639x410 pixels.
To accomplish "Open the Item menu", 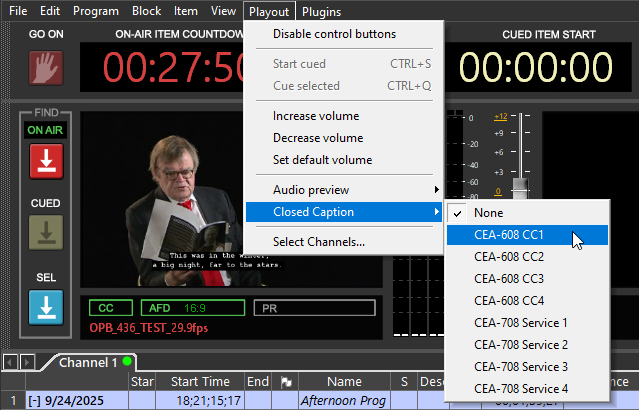I will click(185, 11).
